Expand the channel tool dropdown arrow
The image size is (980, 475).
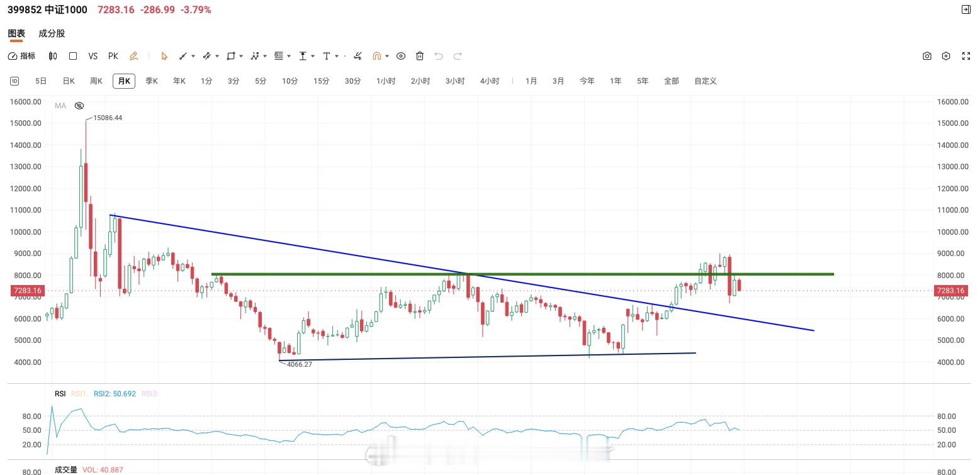pyautogui.click(x=217, y=56)
